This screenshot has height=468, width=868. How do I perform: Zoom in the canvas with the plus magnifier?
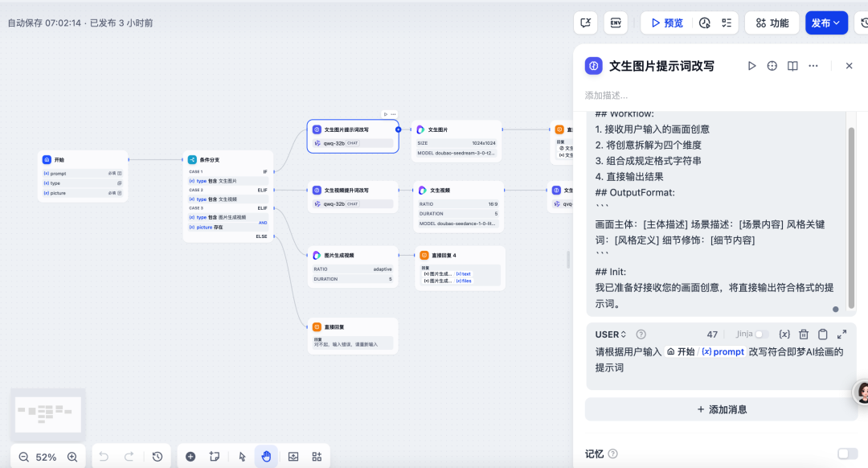(72, 457)
